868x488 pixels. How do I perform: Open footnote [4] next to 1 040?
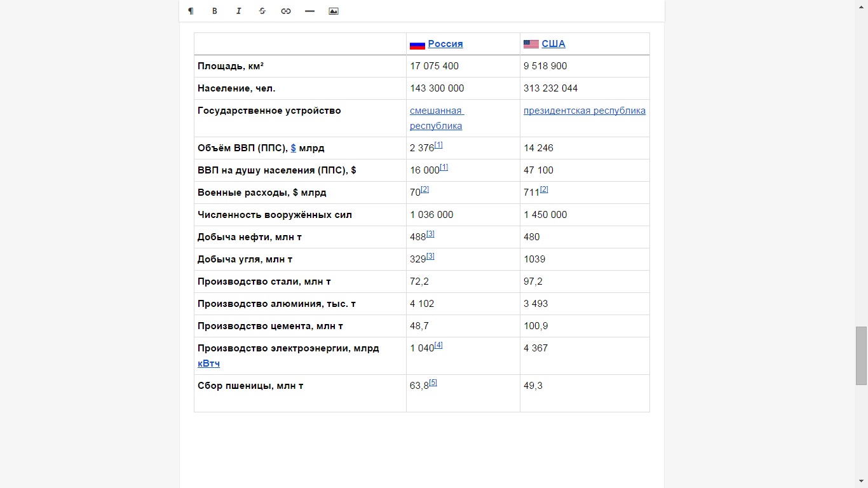click(438, 345)
